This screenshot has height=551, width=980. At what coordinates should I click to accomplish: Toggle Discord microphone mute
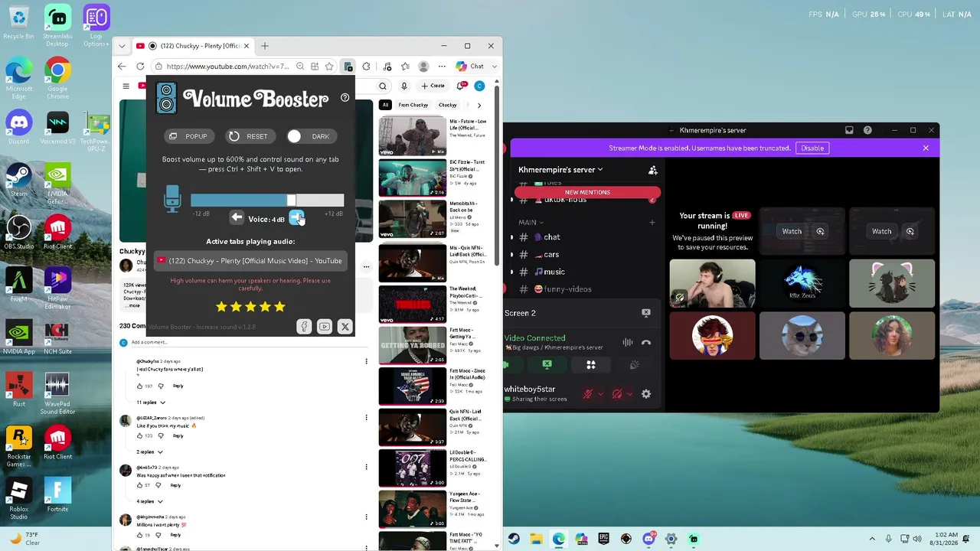[x=588, y=394]
